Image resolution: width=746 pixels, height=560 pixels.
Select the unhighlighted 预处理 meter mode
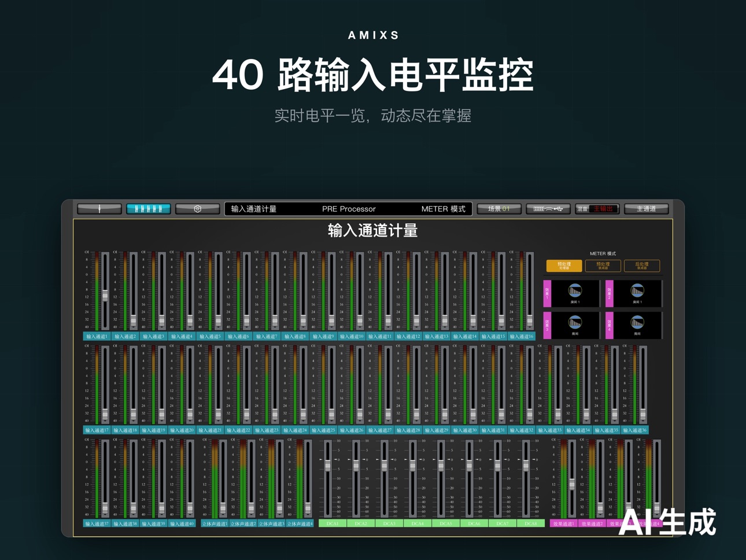click(x=603, y=266)
